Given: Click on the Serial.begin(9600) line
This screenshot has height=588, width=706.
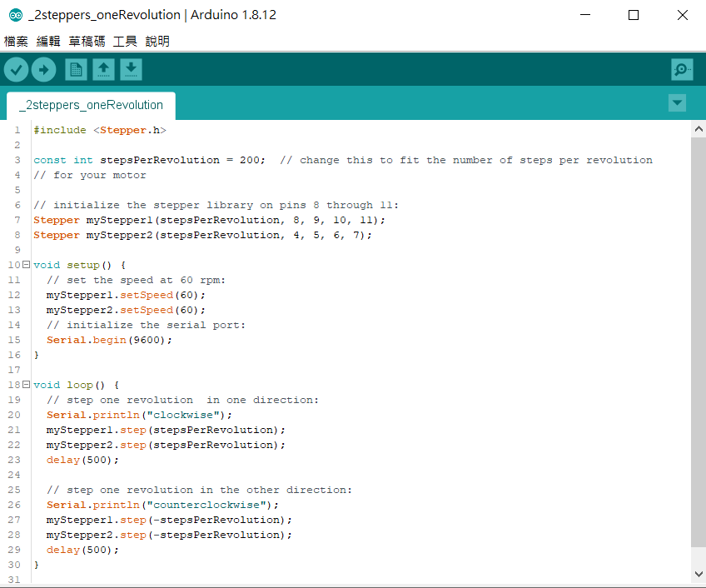Looking at the screenshot, I should click(x=109, y=340).
